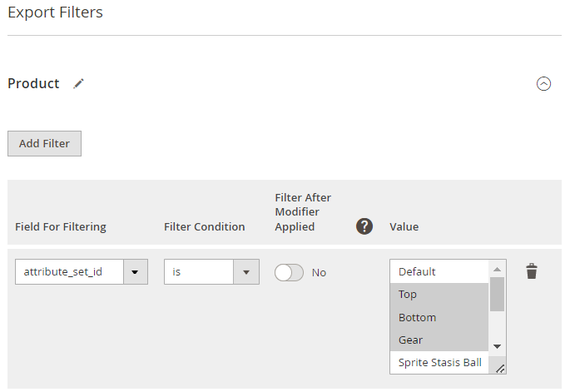Select Default in the Value list

point(439,271)
